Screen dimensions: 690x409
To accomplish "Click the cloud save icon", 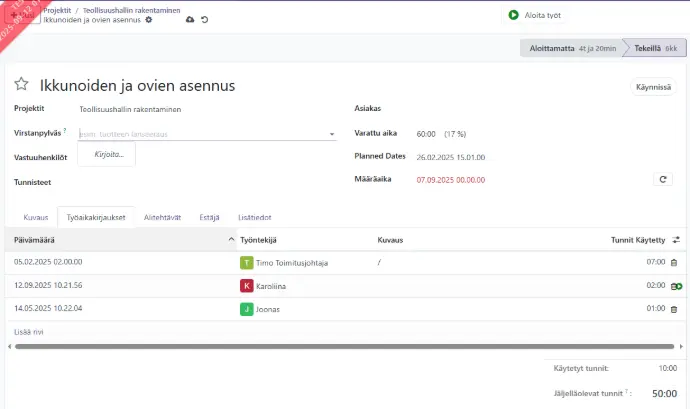I will 190,20.
